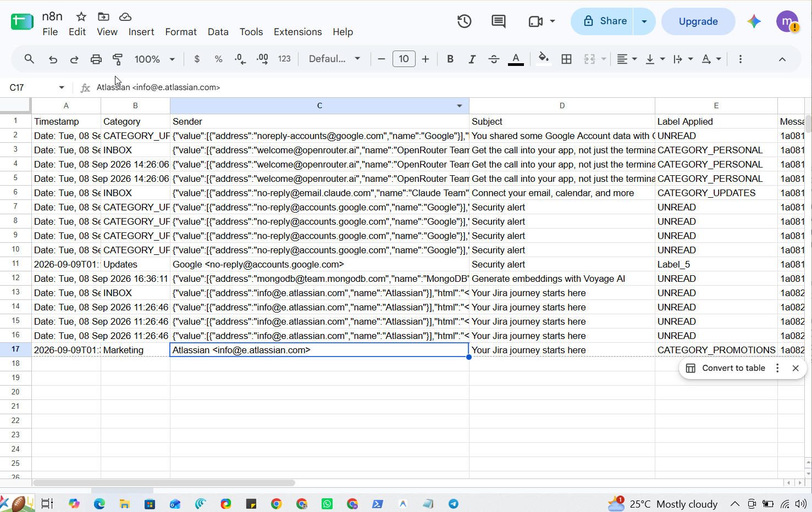
Task: Open the merge cells dropdown
Action: [x=604, y=59]
